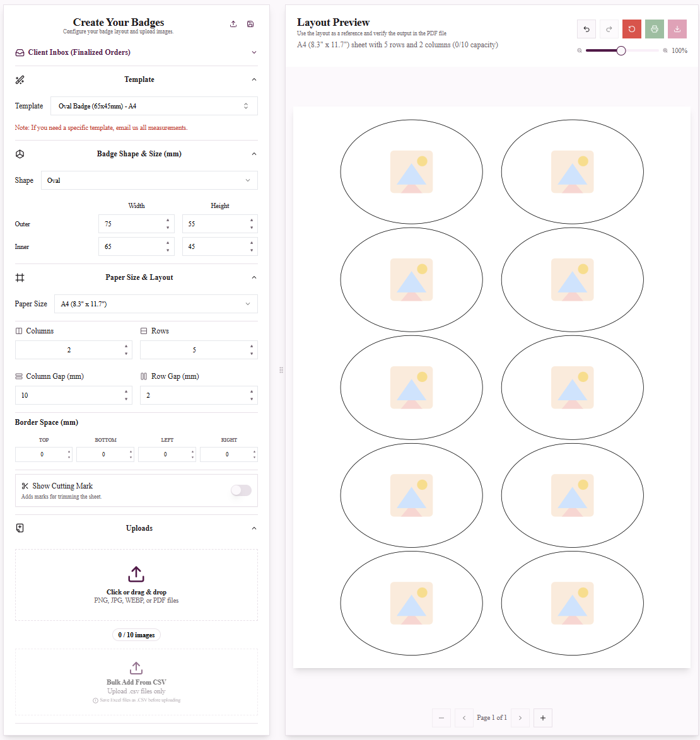700x740 pixels.
Task: Click the Page 1 of 1 label
Action: [x=492, y=717]
